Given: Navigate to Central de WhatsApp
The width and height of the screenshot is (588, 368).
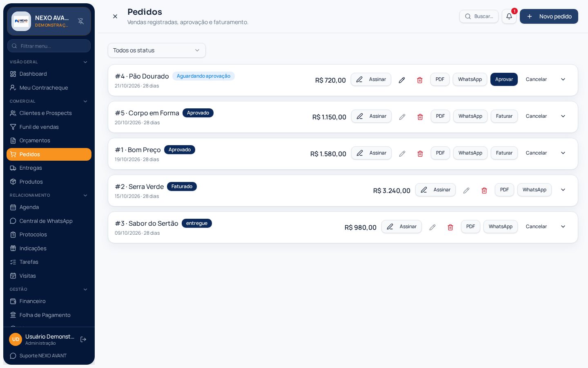Looking at the screenshot, I should click(x=49, y=221).
